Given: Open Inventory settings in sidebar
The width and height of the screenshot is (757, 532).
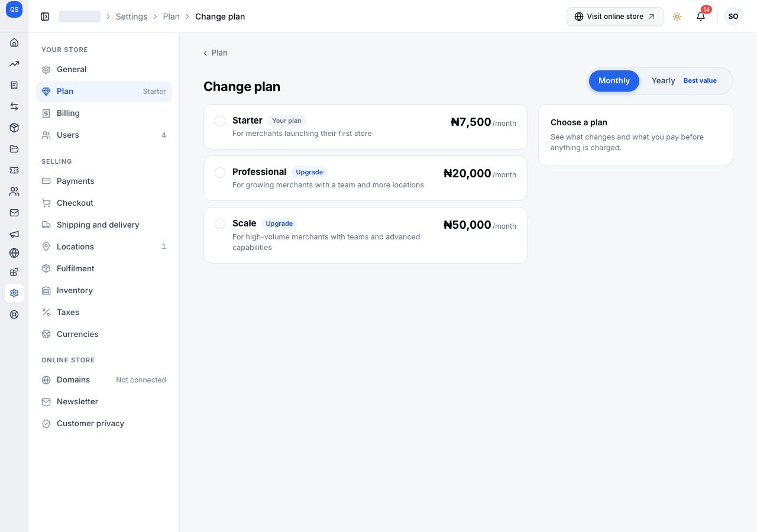Looking at the screenshot, I should click(x=103, y=291).
